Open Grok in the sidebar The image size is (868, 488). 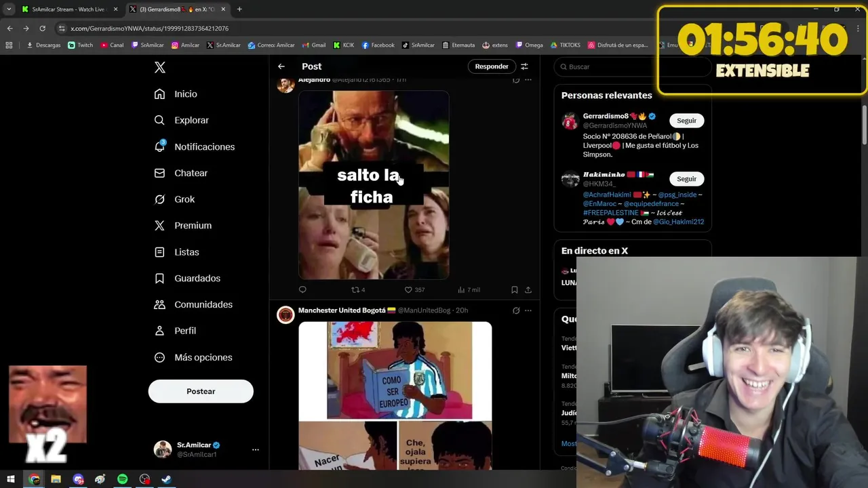coord(174,199)
